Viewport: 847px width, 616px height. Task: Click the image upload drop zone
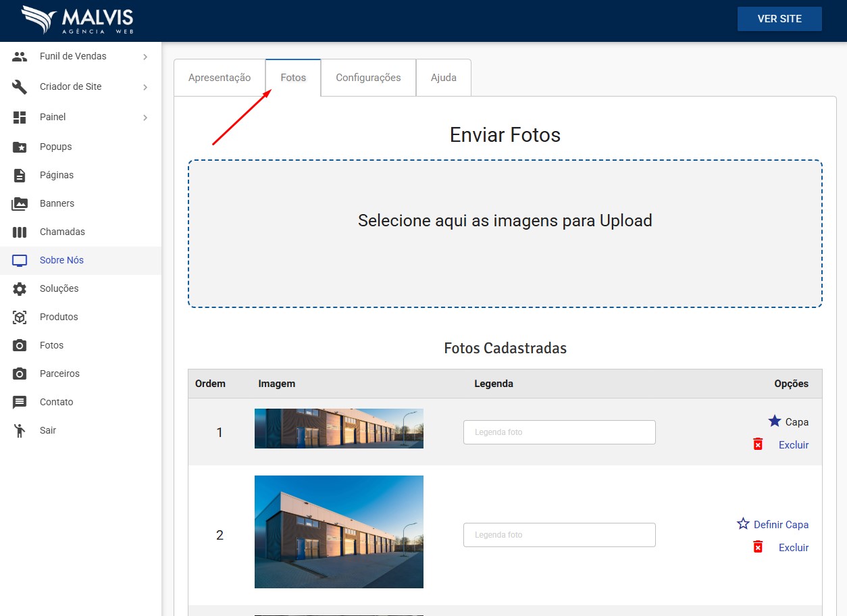(505, 234)
